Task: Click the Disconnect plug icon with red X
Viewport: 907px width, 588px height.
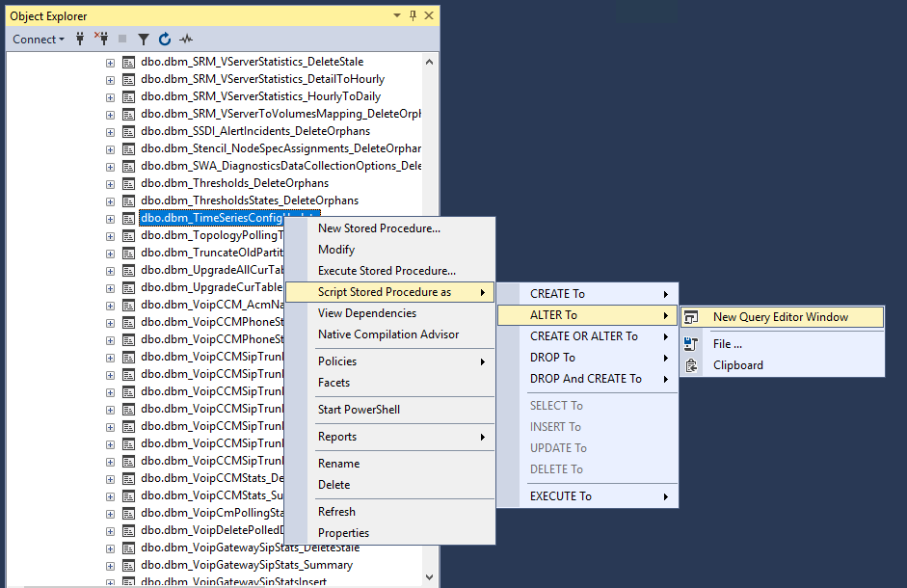Action: coord(101,39)
